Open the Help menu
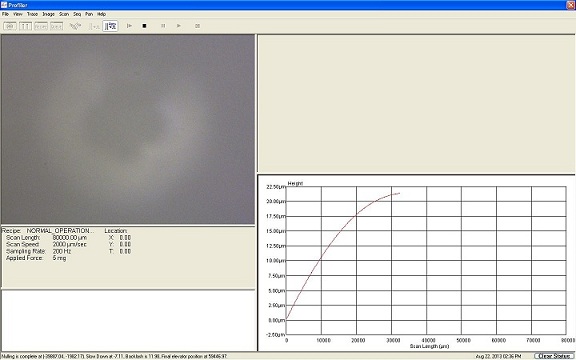 click(101, 14)
